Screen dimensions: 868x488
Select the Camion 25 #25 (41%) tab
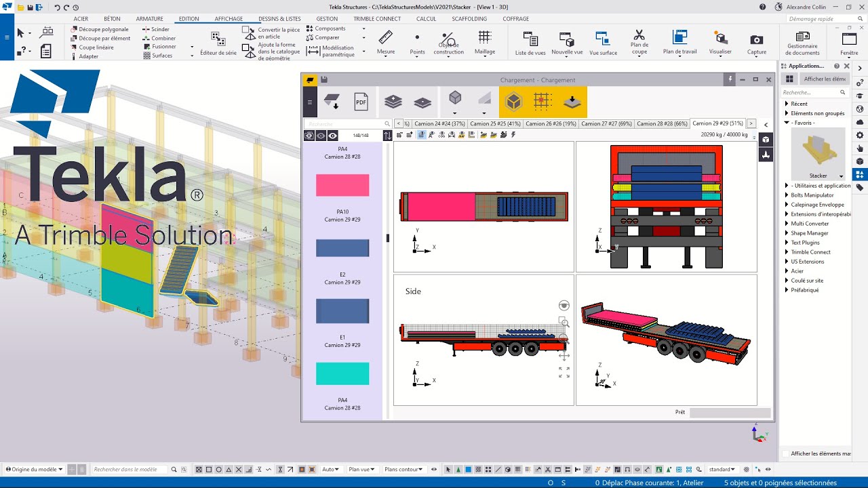tap(495, 123)
